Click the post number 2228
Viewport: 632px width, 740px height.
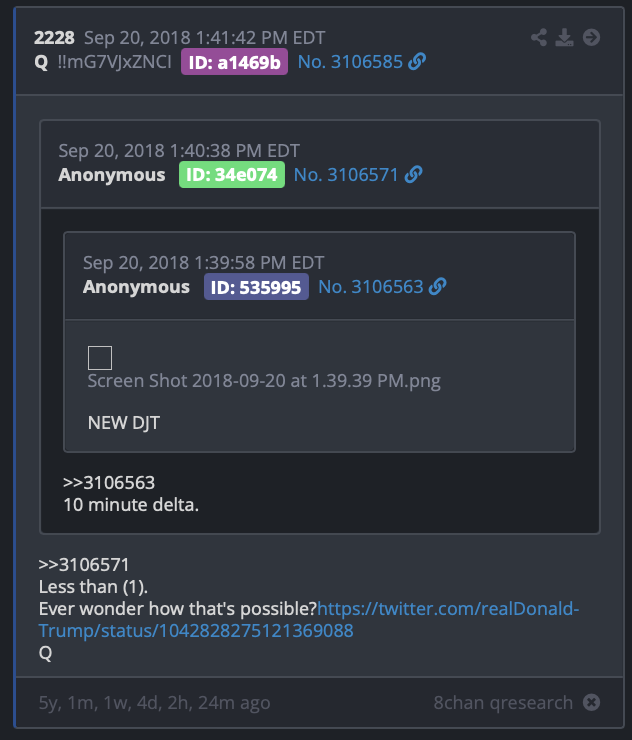pos(54,38)
